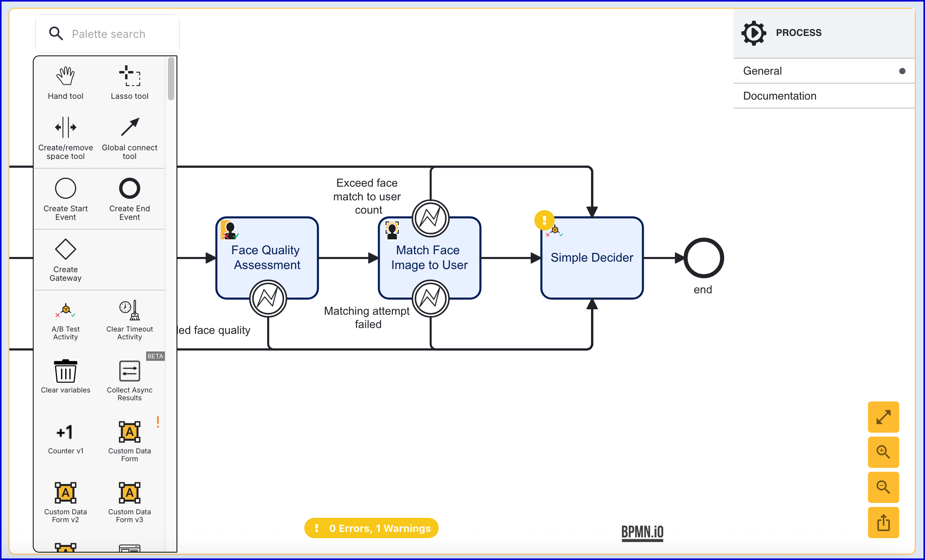This screenshot has height=560, width=925.
Task: Zoom out with the magnifier minus button
Action: 883,487
